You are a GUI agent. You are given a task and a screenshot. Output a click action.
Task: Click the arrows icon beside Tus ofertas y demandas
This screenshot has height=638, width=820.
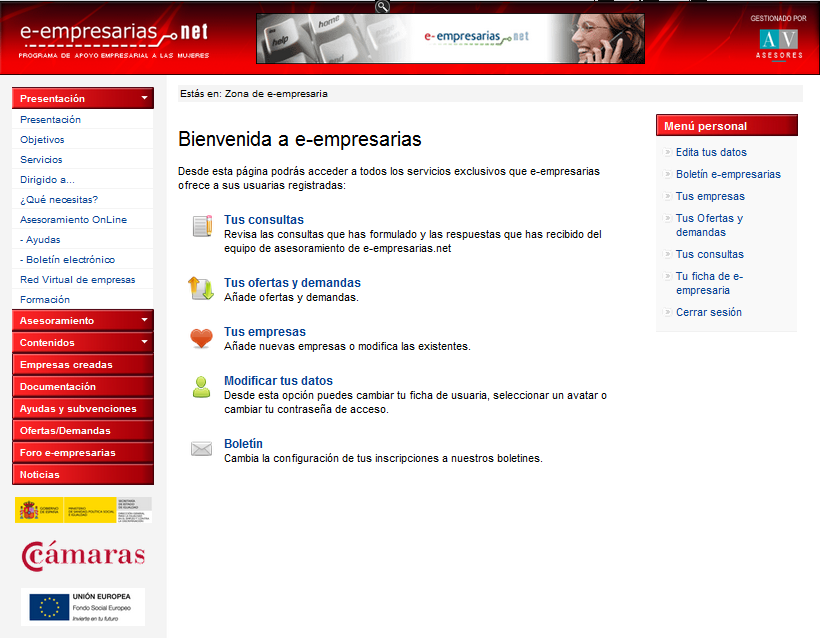[x=201, y=288]
